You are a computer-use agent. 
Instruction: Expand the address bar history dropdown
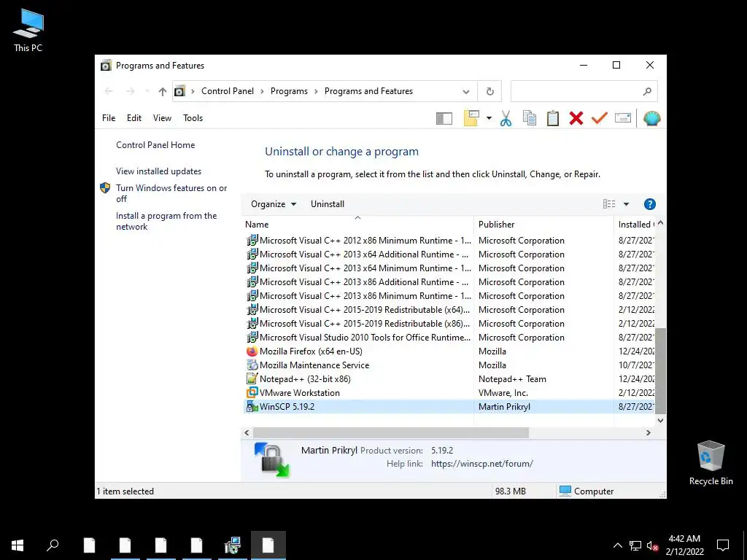click(466, 91)
